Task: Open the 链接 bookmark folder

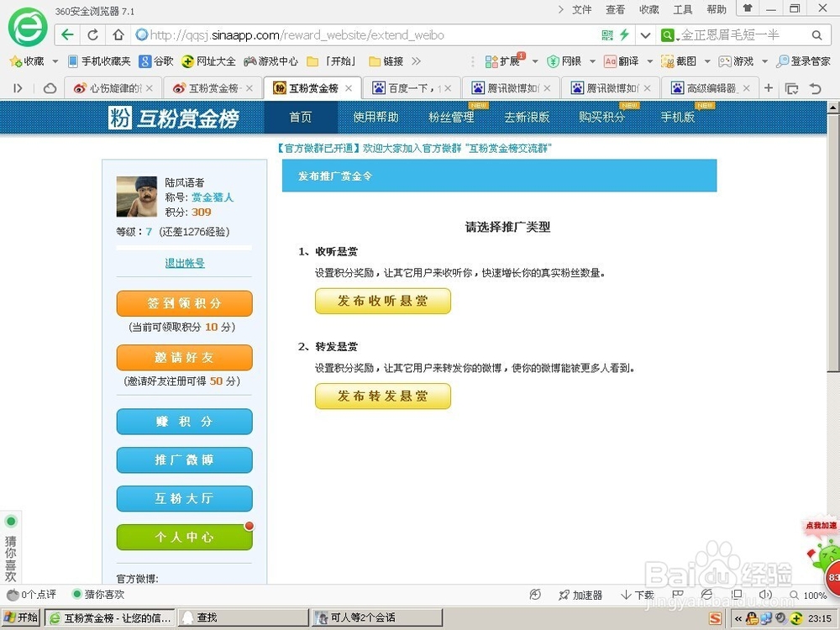Action: [x=386, y=61]
